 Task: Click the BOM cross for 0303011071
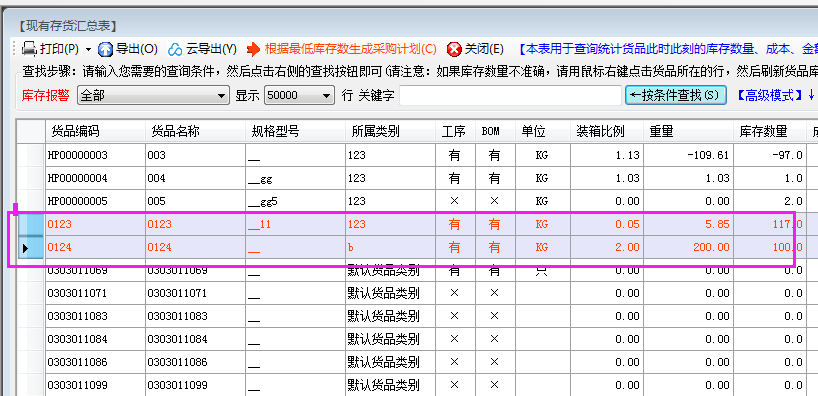coord(495,293)
